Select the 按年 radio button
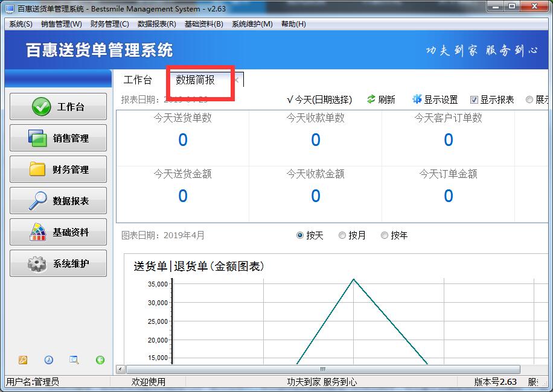553x392 pixels. 385,236
